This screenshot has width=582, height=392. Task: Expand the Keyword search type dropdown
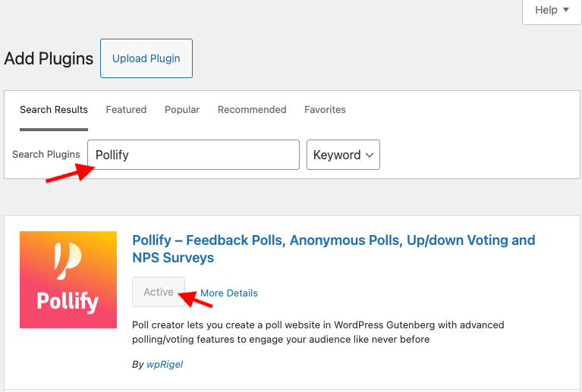[x=343, y=155]
